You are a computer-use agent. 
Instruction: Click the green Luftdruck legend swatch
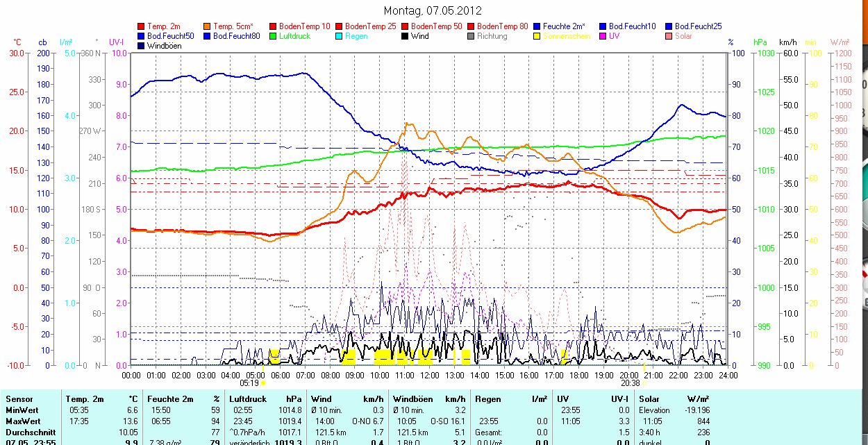click(x=273, y=36)
